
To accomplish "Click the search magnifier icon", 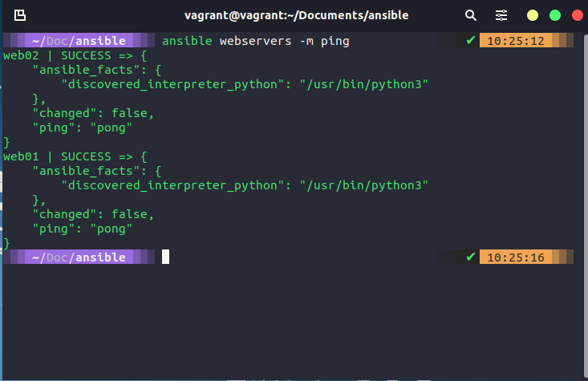I will [471, 15].
